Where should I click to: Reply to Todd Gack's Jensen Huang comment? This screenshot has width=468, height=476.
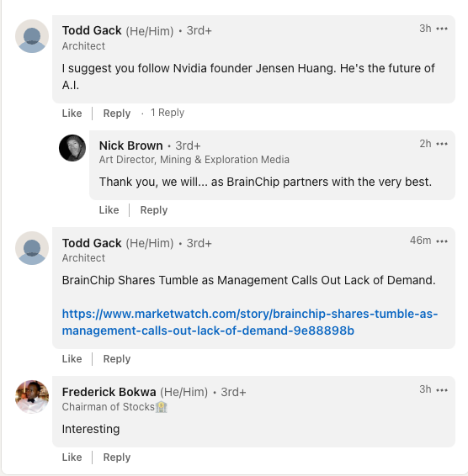pos(117,114)
